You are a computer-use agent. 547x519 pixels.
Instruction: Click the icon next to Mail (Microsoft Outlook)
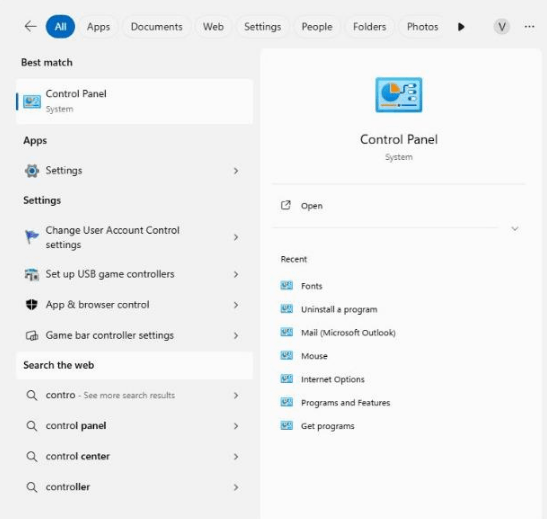pos(287,332)
